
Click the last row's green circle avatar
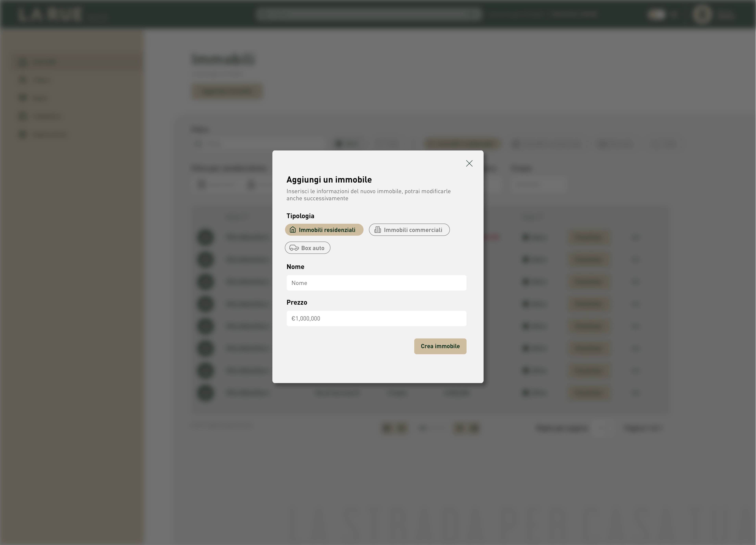205,393
